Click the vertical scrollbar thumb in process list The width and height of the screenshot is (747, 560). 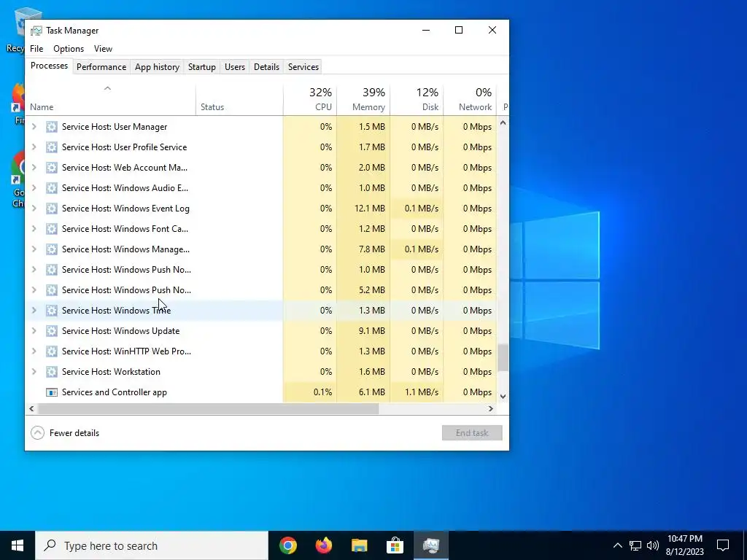[x=503, y=357]
